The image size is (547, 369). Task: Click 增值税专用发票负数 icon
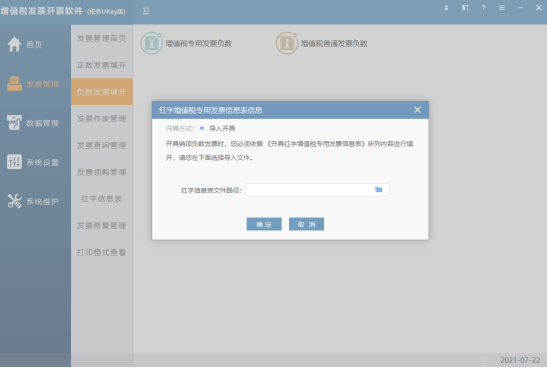[151, 43]
